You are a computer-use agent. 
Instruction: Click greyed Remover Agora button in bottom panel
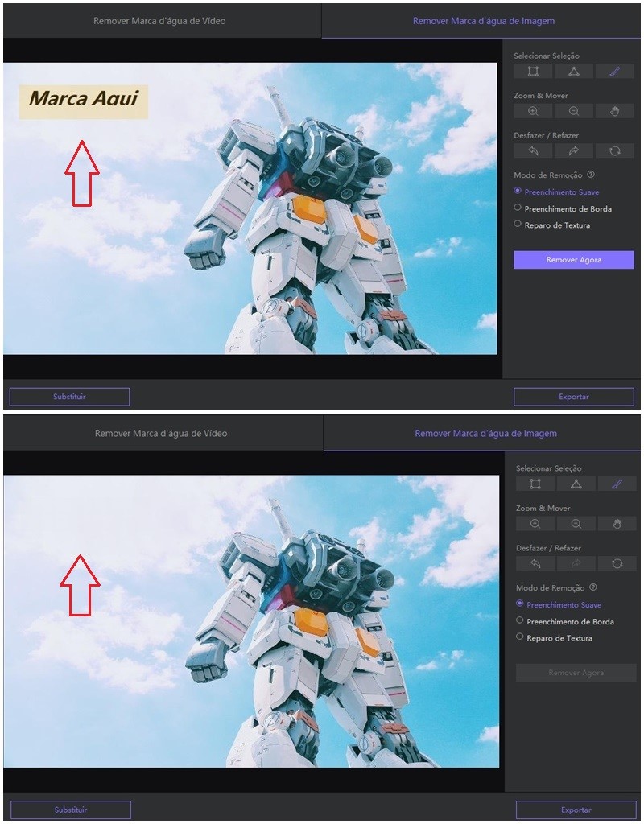point(576,673)
